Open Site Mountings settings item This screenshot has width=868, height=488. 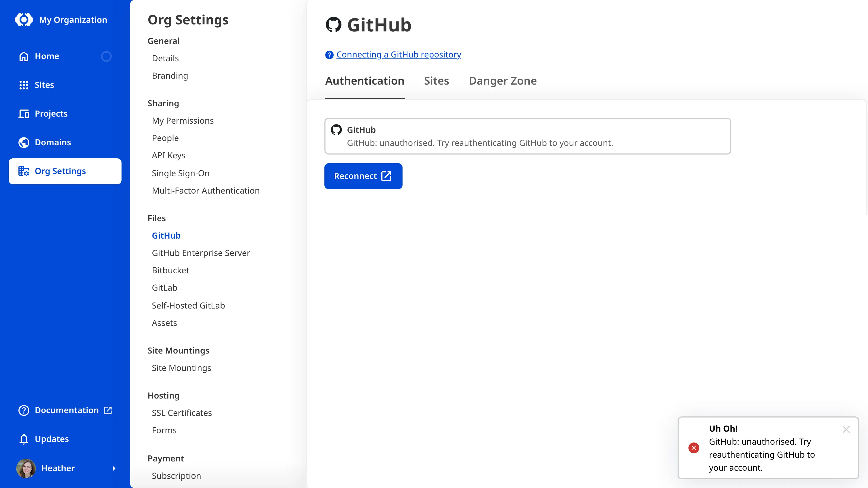[x=181, y=368]
